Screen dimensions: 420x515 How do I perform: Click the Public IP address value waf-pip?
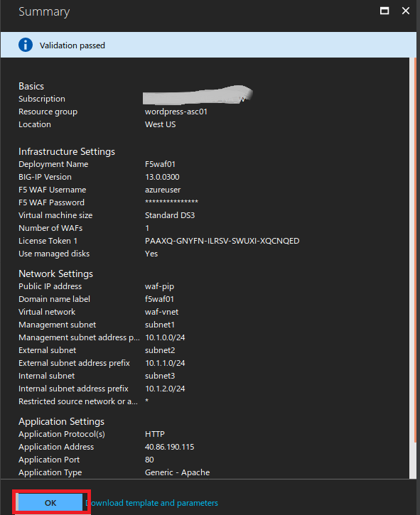(159, 286)
